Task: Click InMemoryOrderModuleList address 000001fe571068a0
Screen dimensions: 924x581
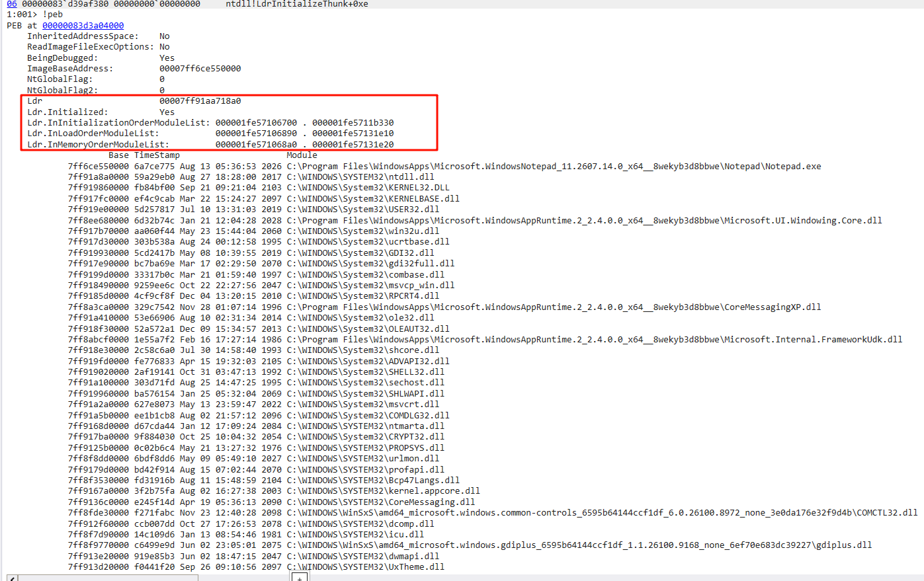Action: click(x=256, y=144)
